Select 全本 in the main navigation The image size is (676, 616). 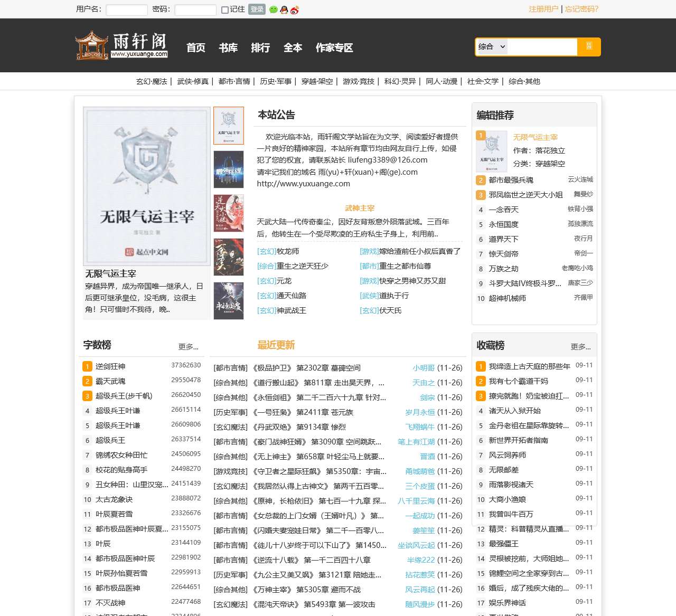293,48
